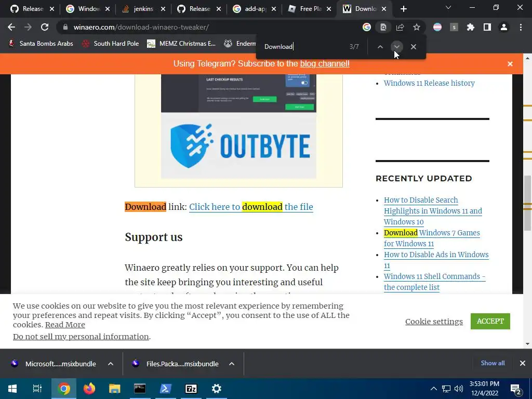This screenshot has height=399, width=532.
Task: Show hidden system tray icons
Action: (434, 389)
